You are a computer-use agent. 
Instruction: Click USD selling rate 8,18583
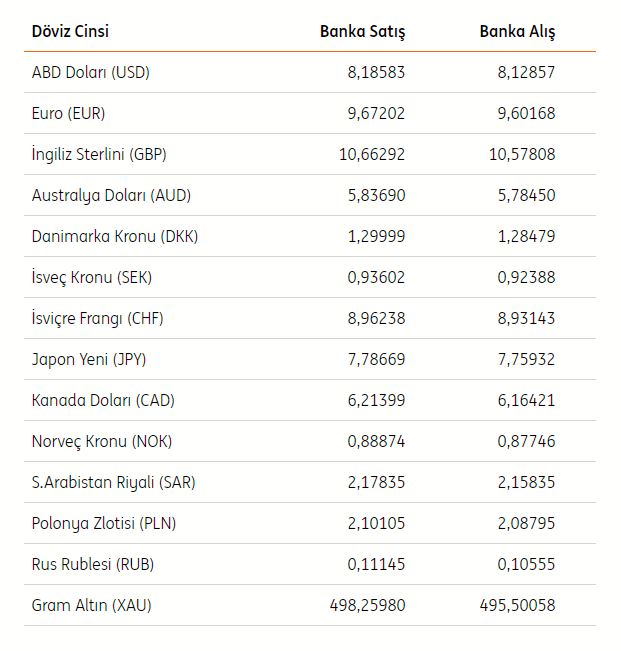point(376,72)
